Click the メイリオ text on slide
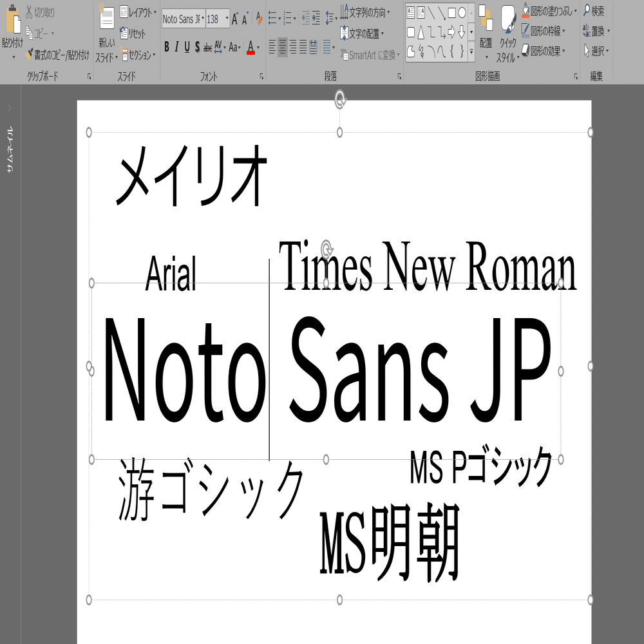The height and width of the screenshot is (644, 644). [191, 175]
